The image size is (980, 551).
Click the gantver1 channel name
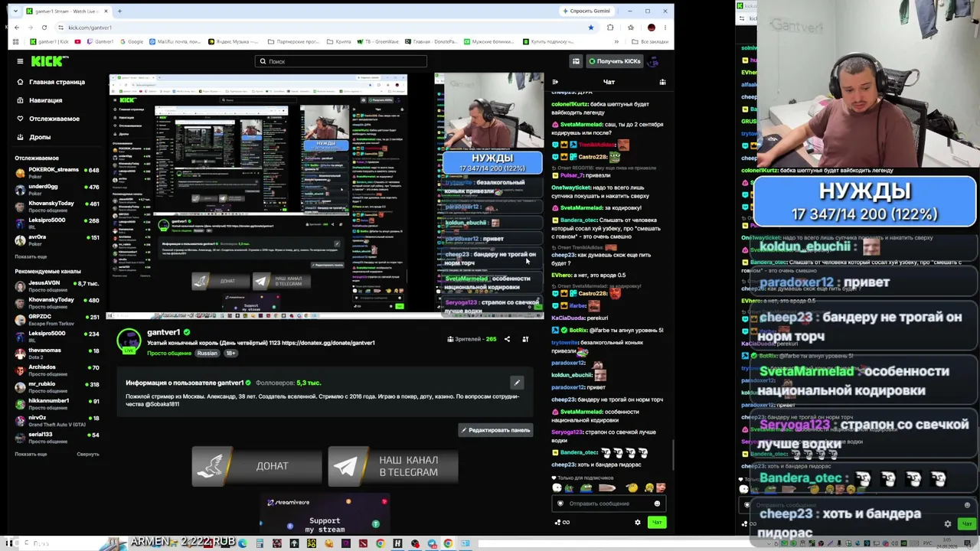pos(163,332)
